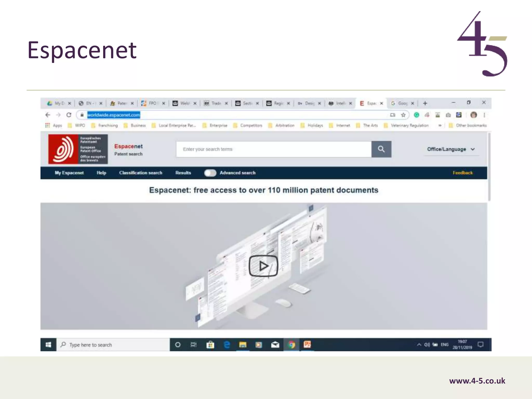Click the European Patent Office logo
Viewport: 532px width, 399px height.
78,149
